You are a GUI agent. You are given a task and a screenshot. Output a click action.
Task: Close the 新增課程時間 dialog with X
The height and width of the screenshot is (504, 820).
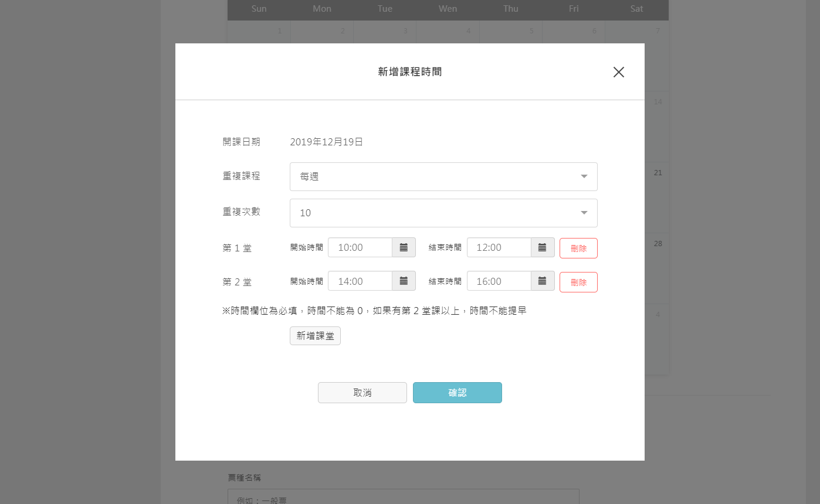coord(619,72)
